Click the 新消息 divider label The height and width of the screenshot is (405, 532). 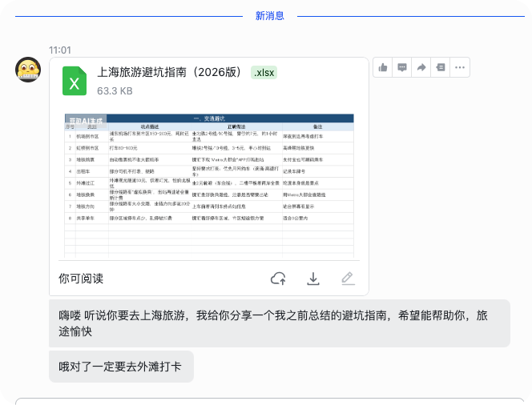click(x=270, y=15)
